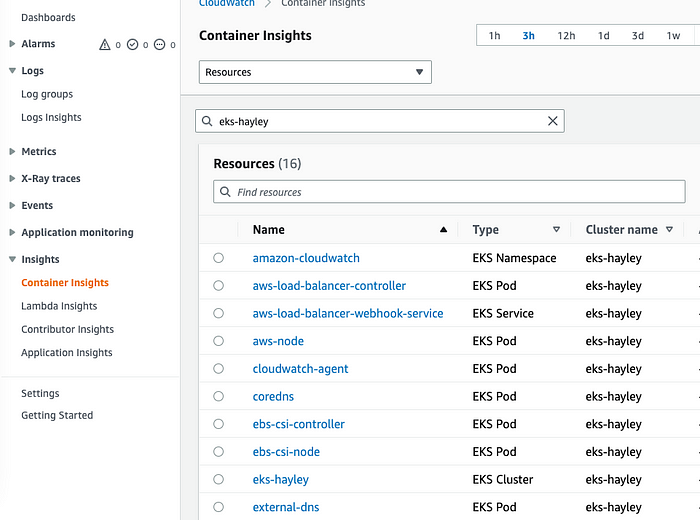Open Lambda Insights in sidebar
Screen dimensions: 700x520
click(59, 306)
